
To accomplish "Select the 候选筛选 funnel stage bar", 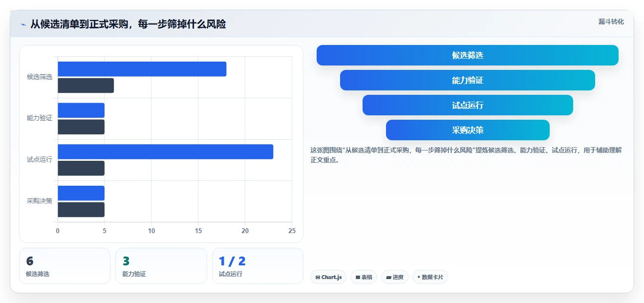I will [468, 55].
